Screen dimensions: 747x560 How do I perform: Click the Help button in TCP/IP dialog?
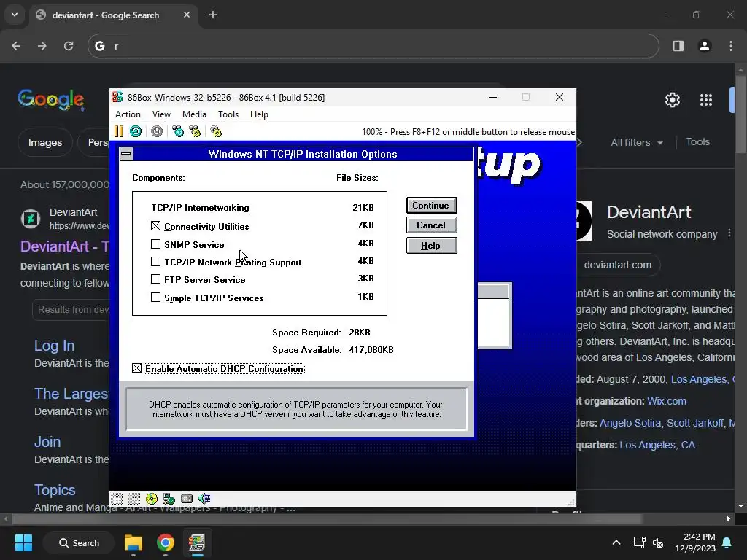[x=431, y=246]
